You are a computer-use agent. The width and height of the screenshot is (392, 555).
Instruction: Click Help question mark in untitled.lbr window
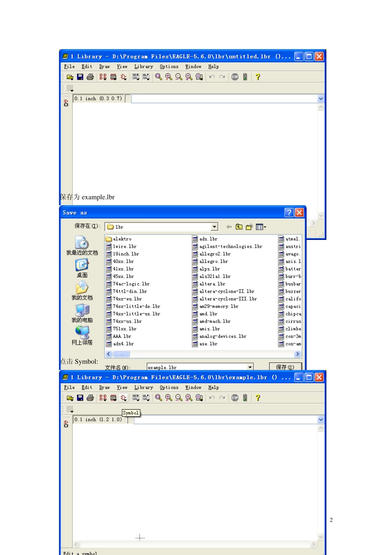pyautogui.click(x=257, y=77)
